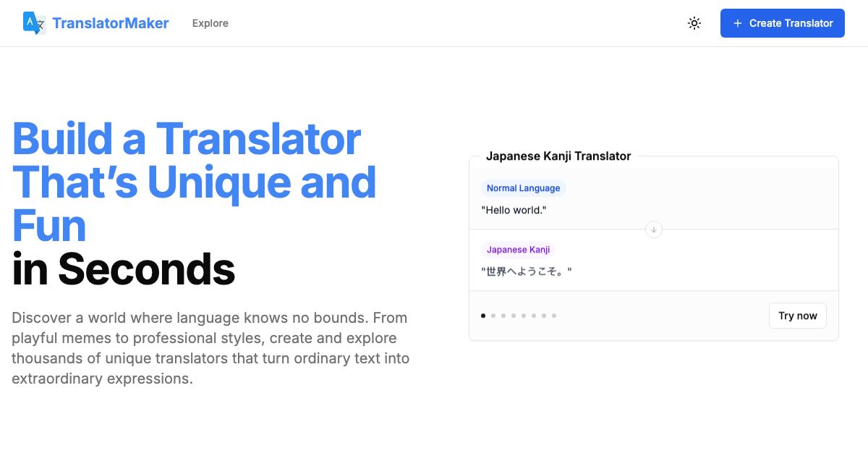Select the fourth carousel dot
The height and width of the screenshot is (456, 868).
point(513,316)
